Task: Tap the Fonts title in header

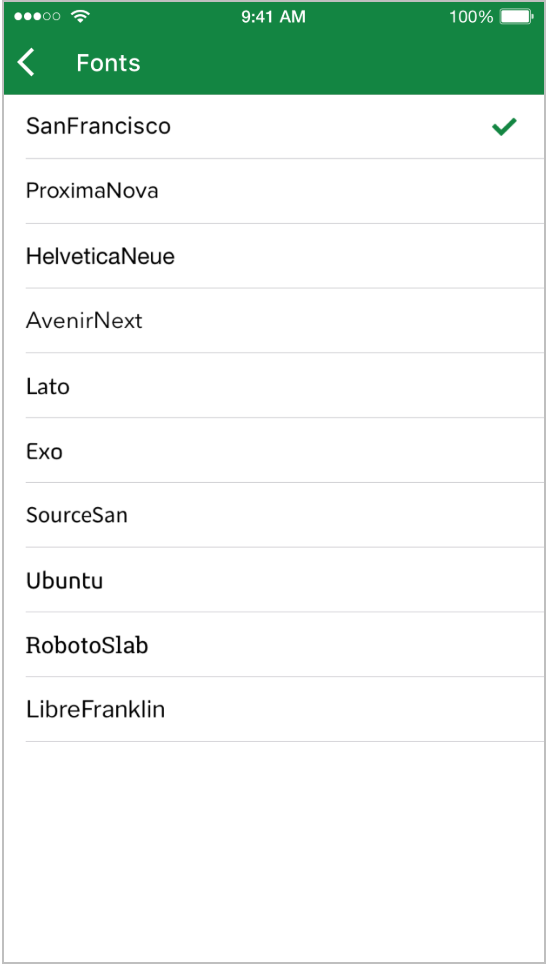Action: 109,63
